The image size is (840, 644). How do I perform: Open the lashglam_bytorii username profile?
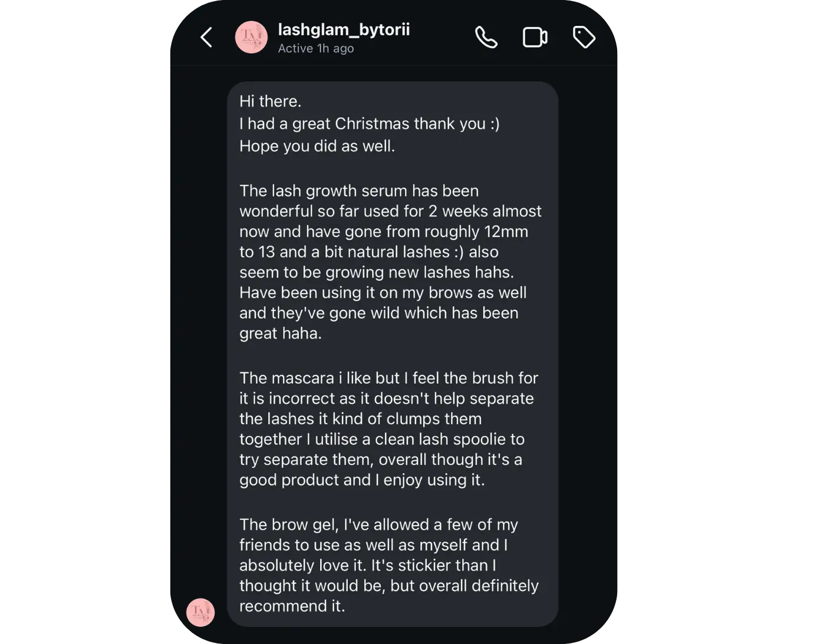344,29
